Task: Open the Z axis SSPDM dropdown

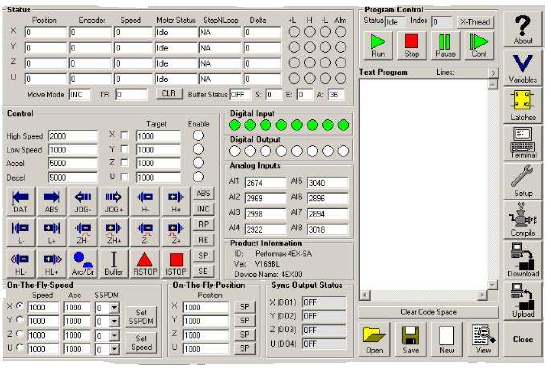Action: click(114, 335)
